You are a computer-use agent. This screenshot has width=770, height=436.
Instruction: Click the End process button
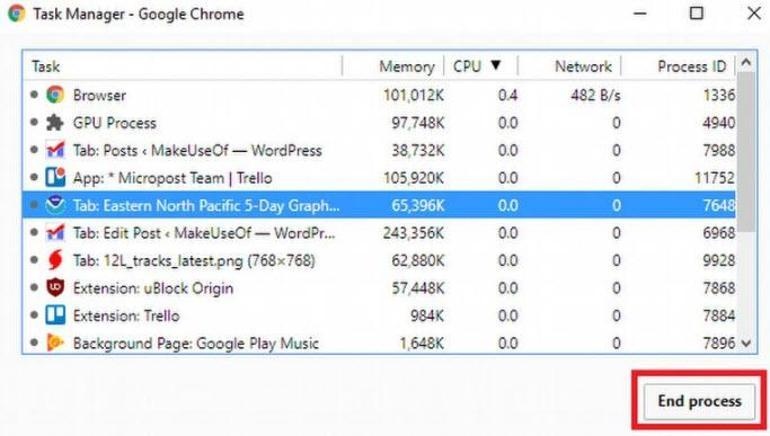(699, 401)
